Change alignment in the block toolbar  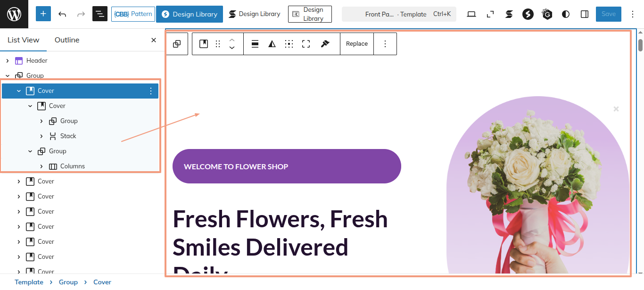click(255, 44)
